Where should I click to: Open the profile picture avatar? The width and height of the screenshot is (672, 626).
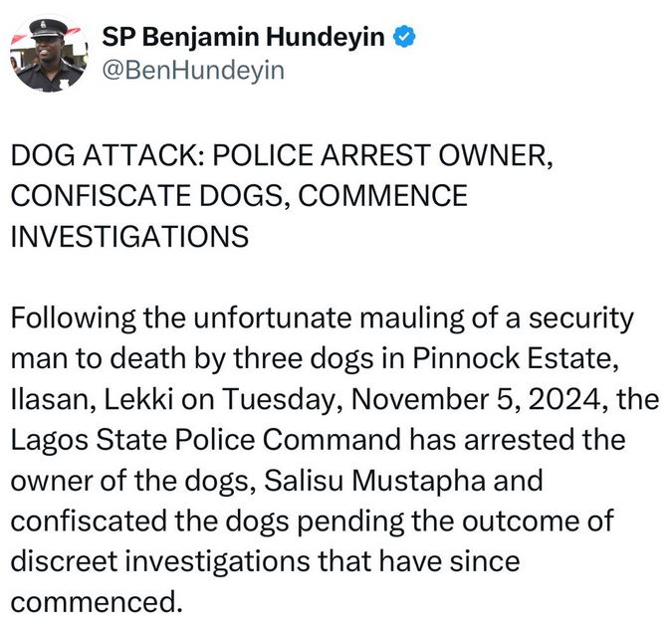click(x=49, y=56)
